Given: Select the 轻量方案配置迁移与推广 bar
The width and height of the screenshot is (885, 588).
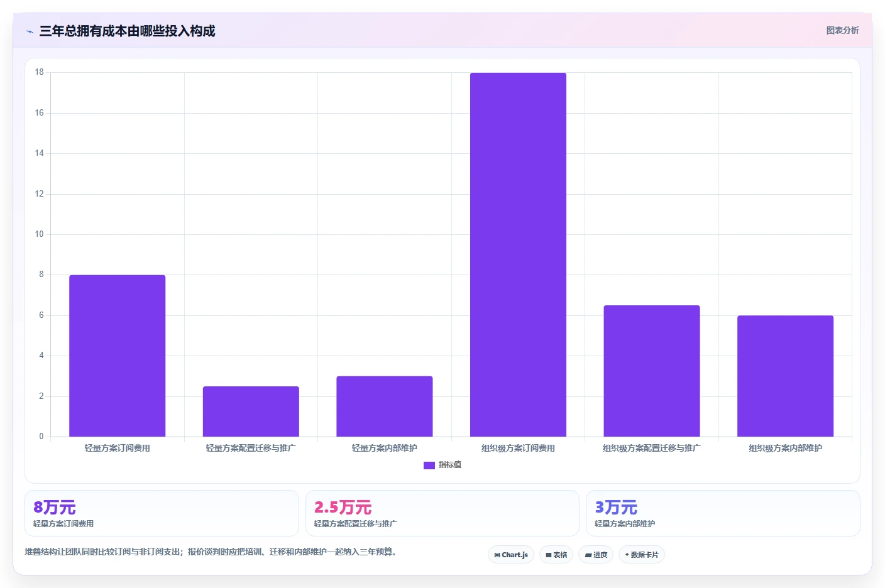Looking at the screenshot, I should coord(251,411).
